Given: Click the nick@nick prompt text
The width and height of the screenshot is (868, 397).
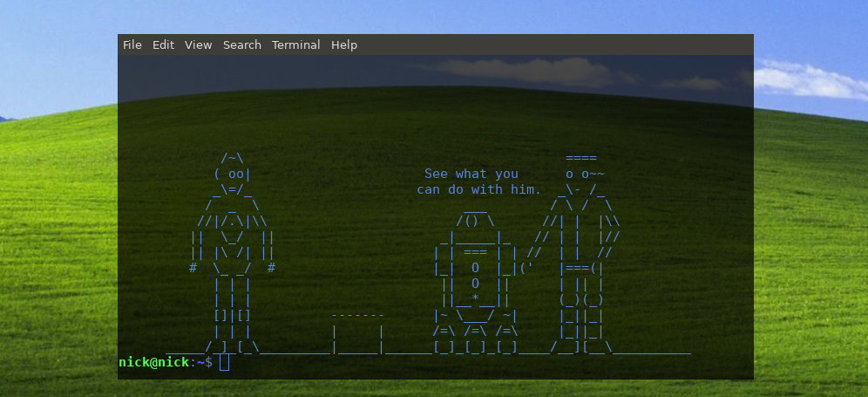Looking at the screenshot, I should click(x=154, y=362).
